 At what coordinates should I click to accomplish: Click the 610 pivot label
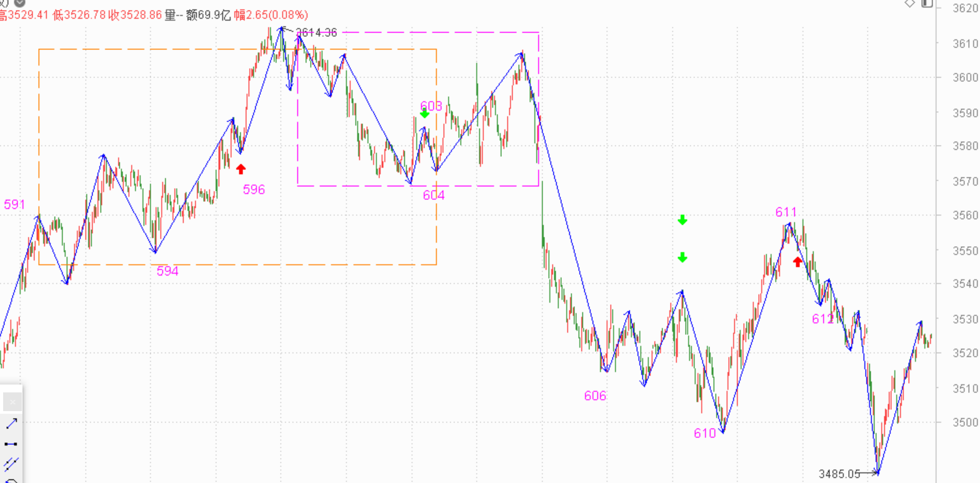pyautogui.click(x=704, y=434)
